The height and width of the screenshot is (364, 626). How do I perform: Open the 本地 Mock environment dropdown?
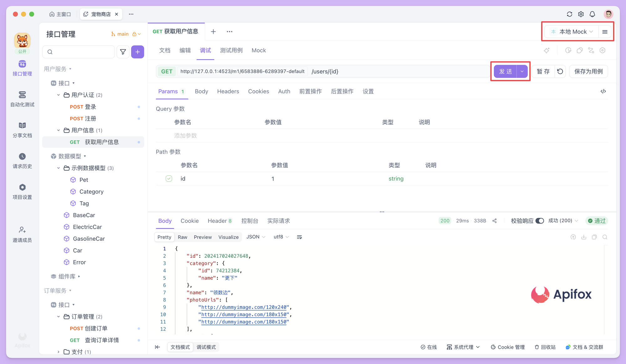tap(572, 32)
